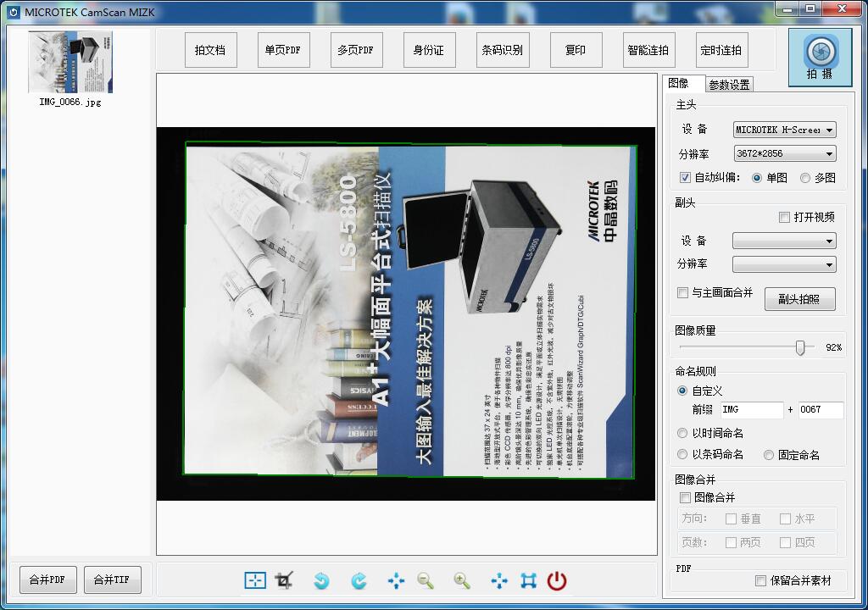Viewport: 868px width, 610px height.
Task: Click the 条码识别 barcode button
Action: [x=502, y=50]
